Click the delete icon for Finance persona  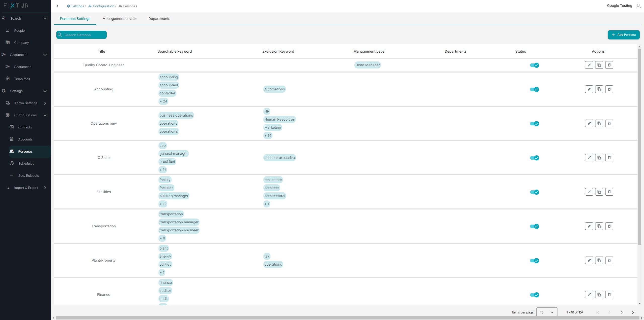click(x=609, y=295)
